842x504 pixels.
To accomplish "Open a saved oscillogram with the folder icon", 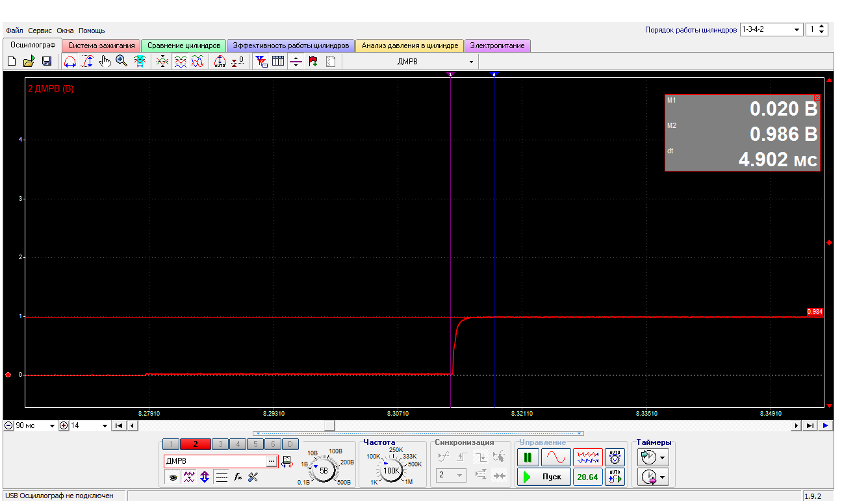I will (x=29, y=61).
